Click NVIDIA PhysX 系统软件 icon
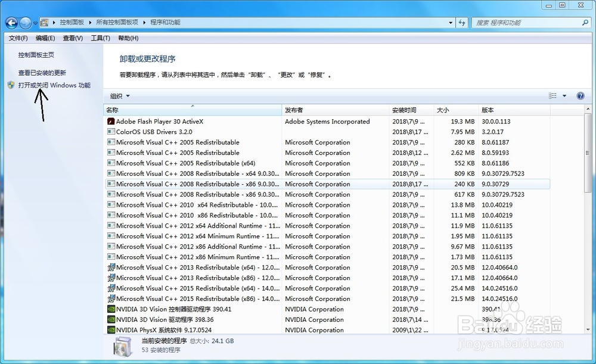Viewport: 596px width, 364px height. pos(111,330)
